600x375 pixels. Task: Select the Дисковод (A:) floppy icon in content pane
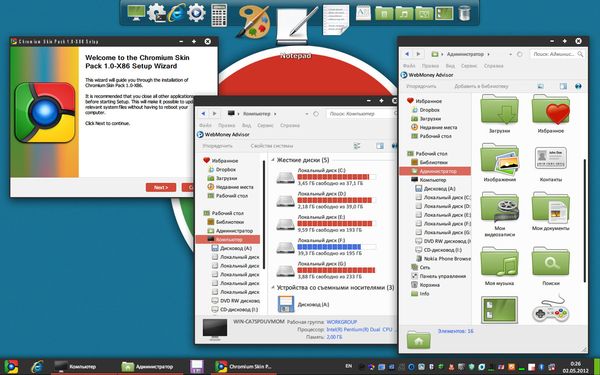click(x=287, y=305)
